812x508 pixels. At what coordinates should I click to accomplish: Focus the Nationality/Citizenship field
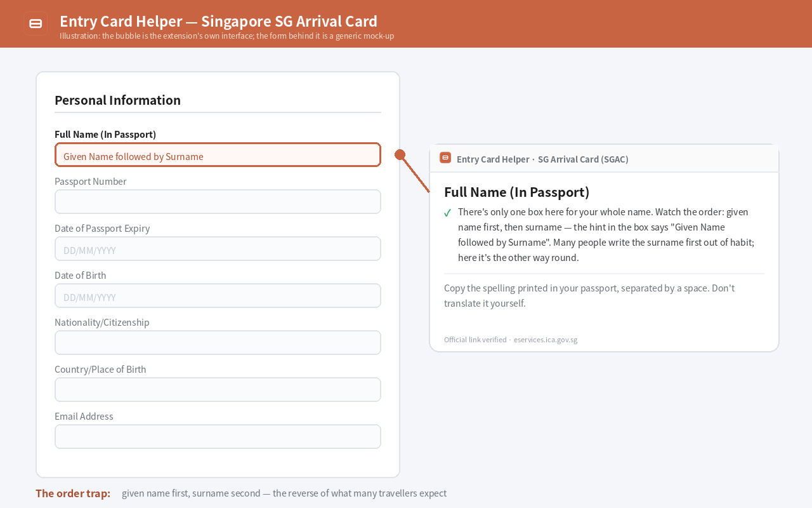[218, 343]
